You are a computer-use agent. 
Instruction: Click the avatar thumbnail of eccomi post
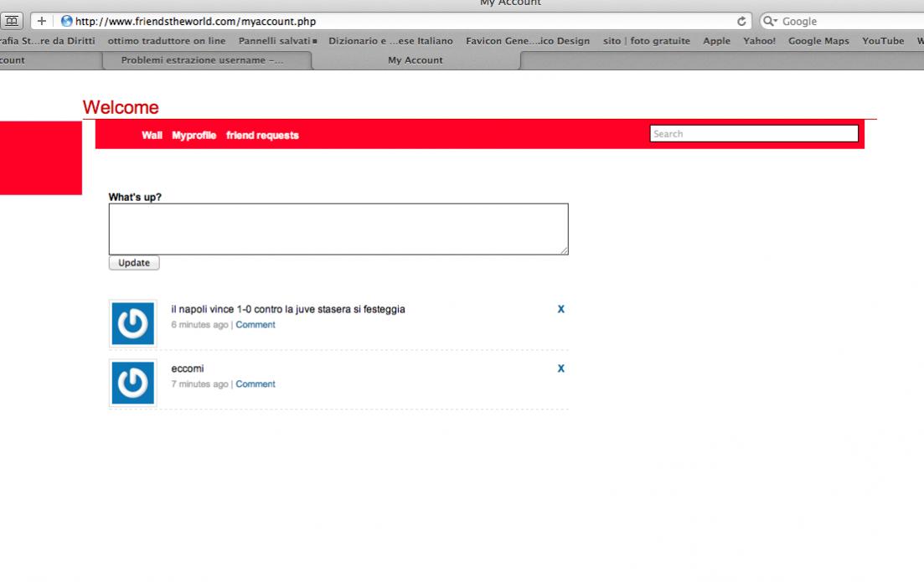coord(132,383)
